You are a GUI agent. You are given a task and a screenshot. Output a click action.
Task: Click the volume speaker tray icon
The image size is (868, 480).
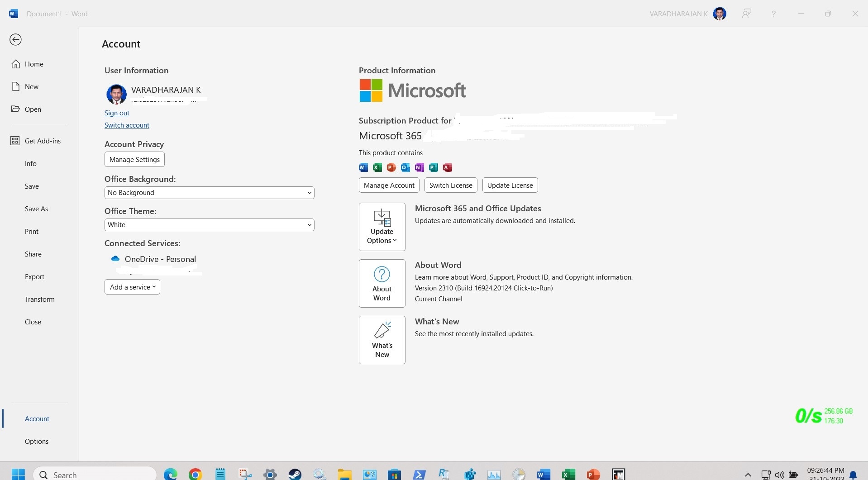779,475
